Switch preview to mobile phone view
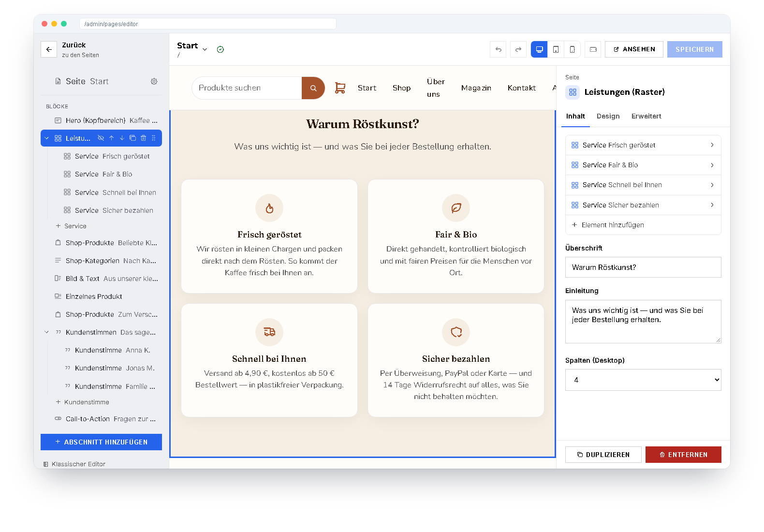Image resolution: width=764 pixels, height=532 pixels. tap(573, 49)
